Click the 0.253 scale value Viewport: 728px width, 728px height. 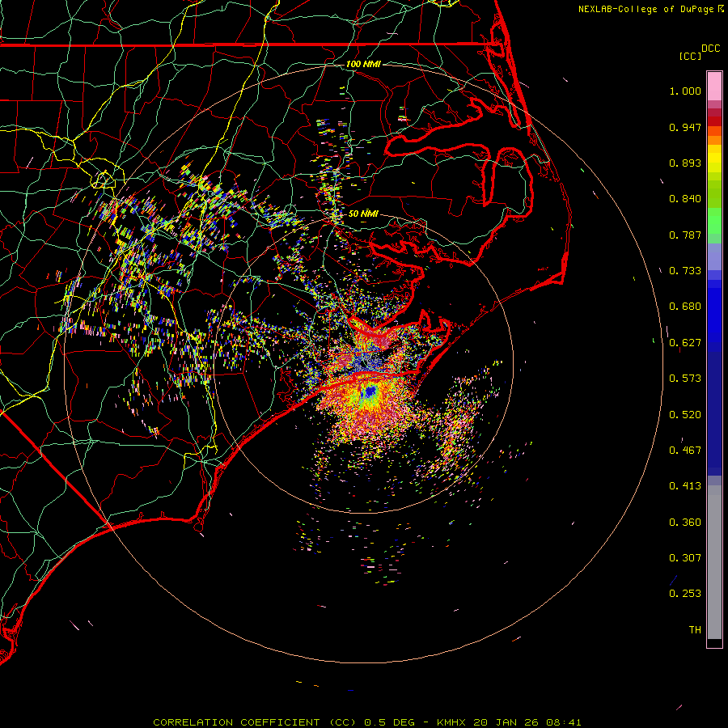click(x=685, y=594)
